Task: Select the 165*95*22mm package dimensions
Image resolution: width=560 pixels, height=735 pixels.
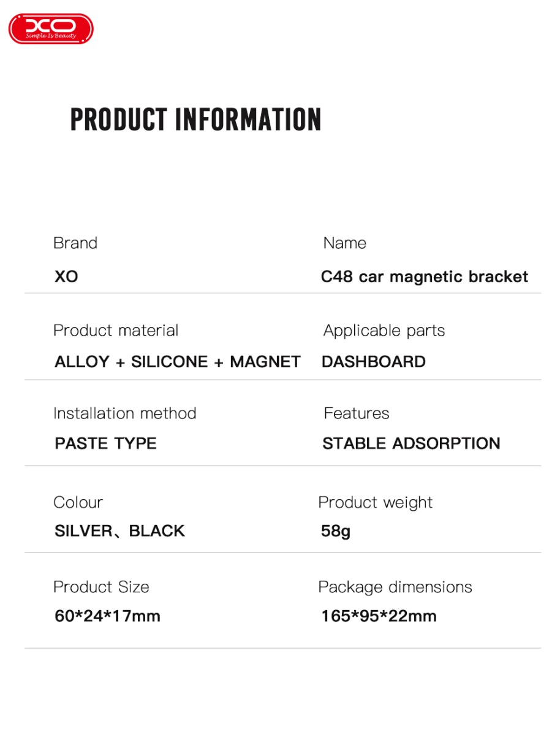Action: pos(379,616)
